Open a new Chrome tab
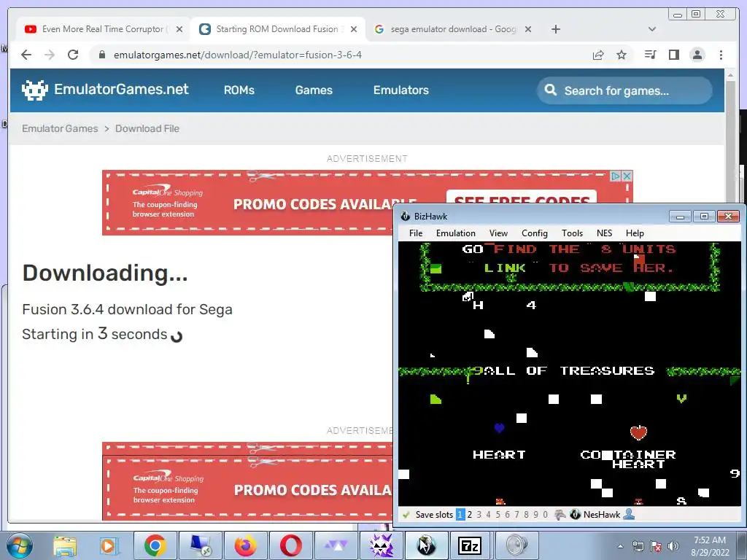Screen dimensions: 747x560 click(x=555, y=29)
